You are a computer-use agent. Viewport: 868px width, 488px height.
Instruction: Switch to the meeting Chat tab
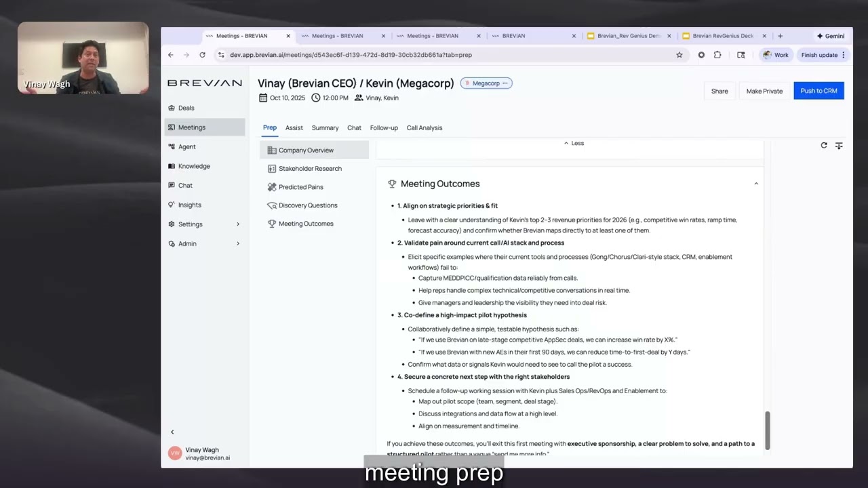coord(354,127)
